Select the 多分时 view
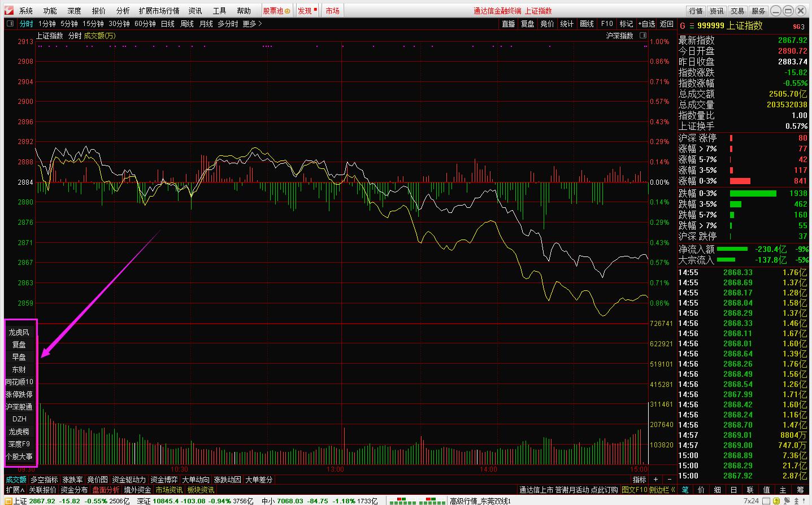812x505 pixels. [x=228, y=24]
